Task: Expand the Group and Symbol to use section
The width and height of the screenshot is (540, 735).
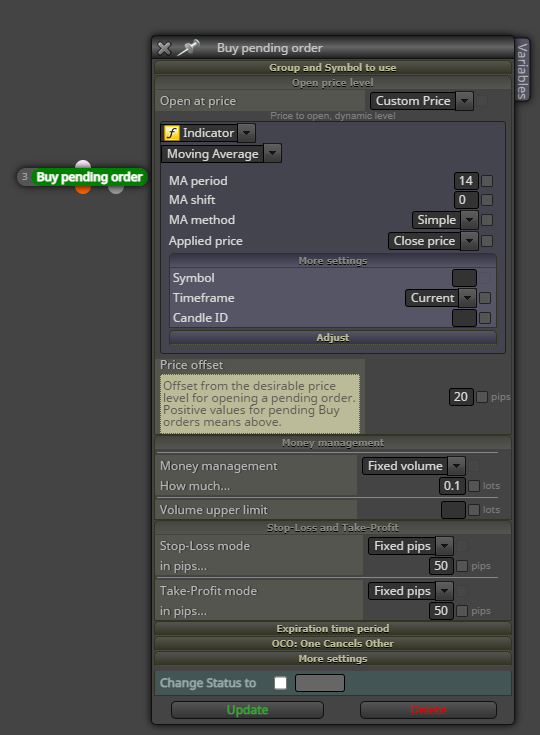Action: click(x=333, y=68)
